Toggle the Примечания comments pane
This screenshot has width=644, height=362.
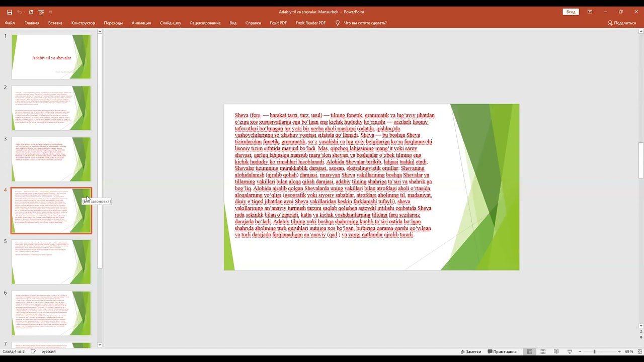pos(502,351)
